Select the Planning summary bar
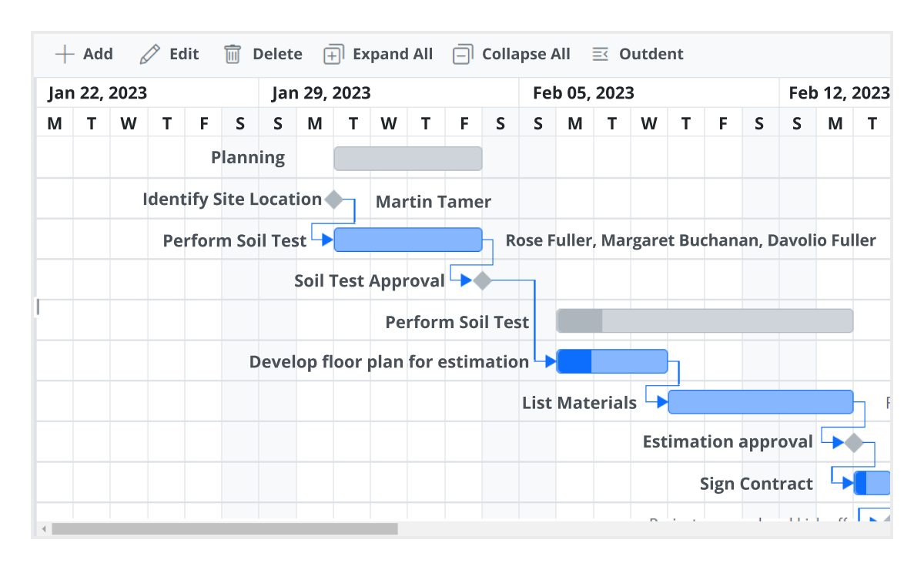The image size is (924, 570). click(x=408, y=157)
